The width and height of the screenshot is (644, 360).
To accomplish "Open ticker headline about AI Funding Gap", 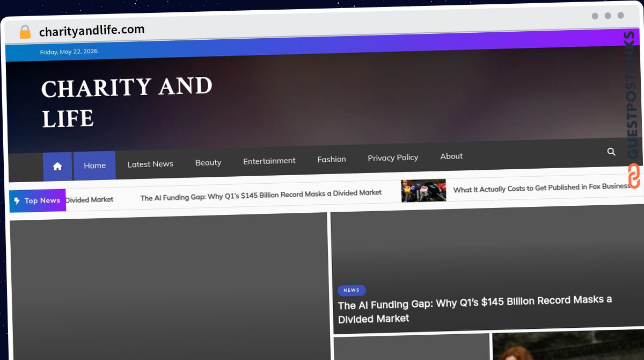I will click(261, 195).
